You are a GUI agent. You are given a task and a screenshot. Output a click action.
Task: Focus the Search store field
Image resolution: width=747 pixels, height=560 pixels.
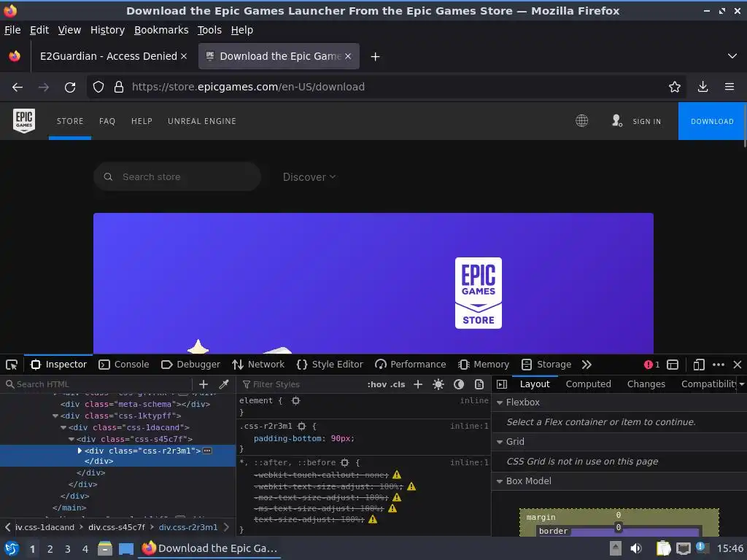point(177,176)
